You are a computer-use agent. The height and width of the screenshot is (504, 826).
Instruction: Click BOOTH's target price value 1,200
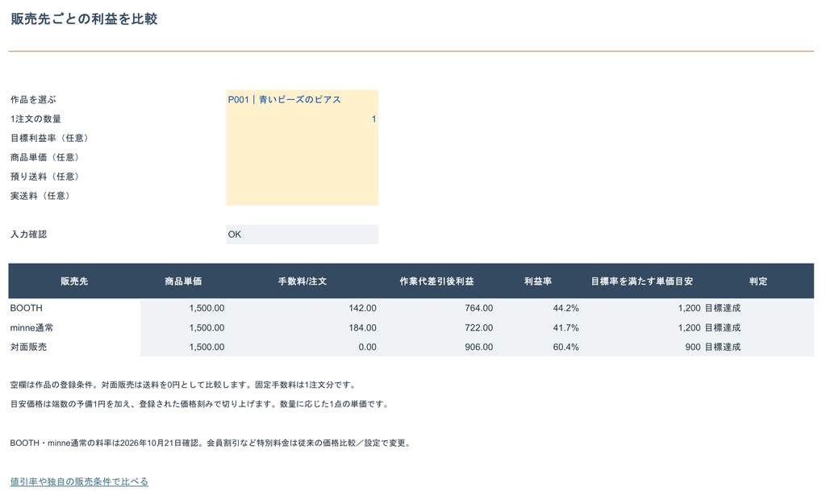pyautogui.click(x=689, y=308)
